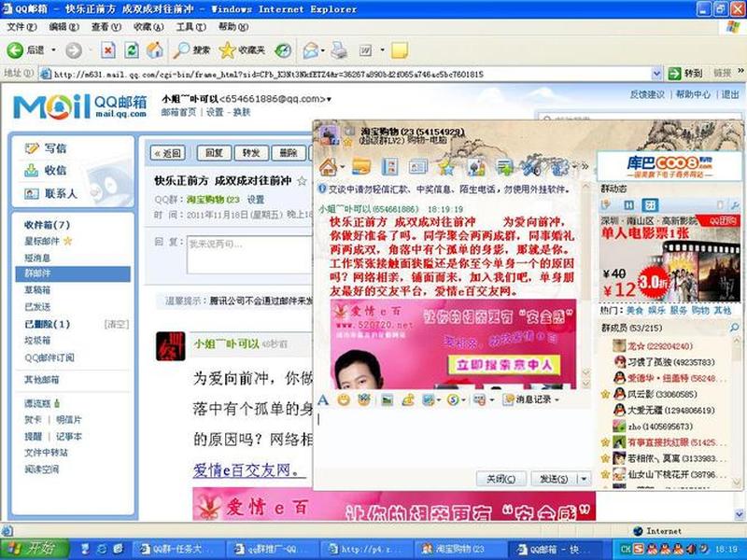
Task: Open 收件箱(7) inbox folder
Action: [47, 225]
